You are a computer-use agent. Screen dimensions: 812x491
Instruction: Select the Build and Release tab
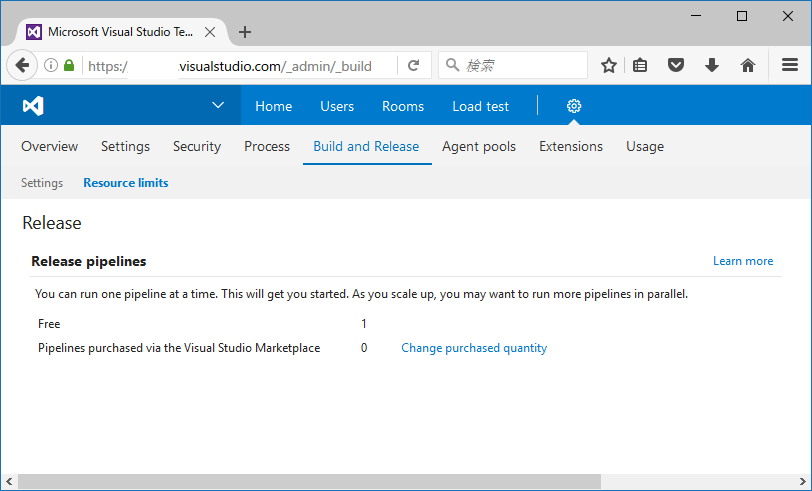point(366,147)
